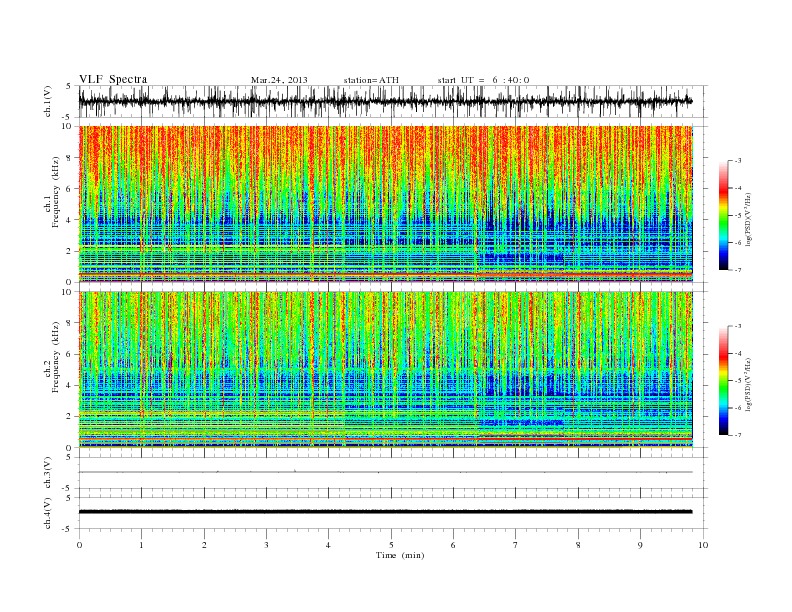Click the "2" kHz tick on ch.2 spectrogram axis
792x612 pixels.
coord(69,417)
